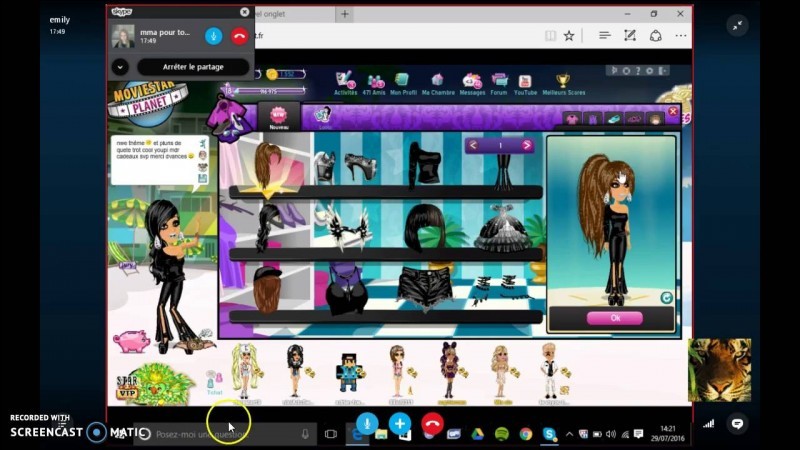The width and height of the screenshot is (800, 450).
Task: Open the Activités menu icon
Action: (x=345, y=83)
